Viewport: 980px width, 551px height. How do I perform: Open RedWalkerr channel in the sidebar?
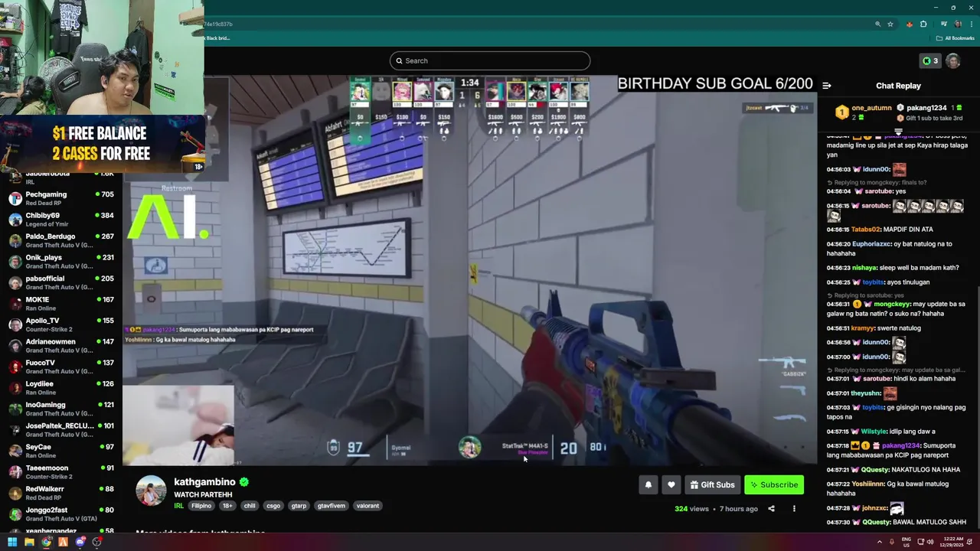click(61, 493)
